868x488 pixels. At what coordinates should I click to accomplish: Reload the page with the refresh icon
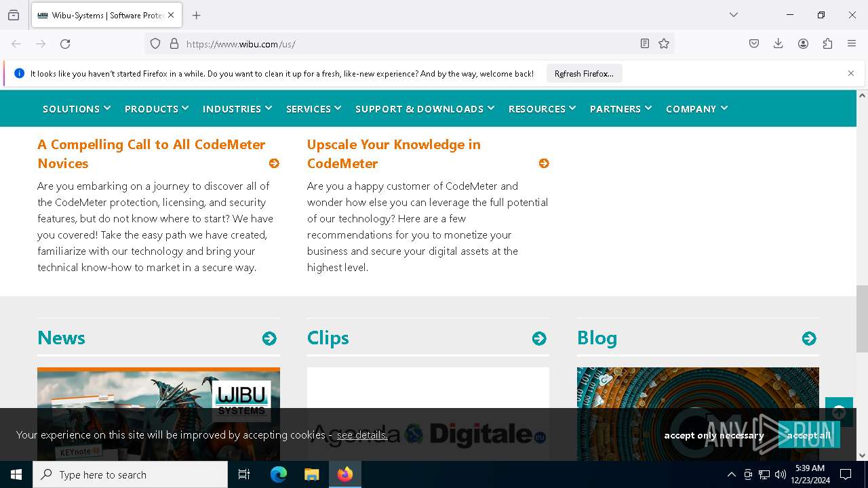[65, 44]
